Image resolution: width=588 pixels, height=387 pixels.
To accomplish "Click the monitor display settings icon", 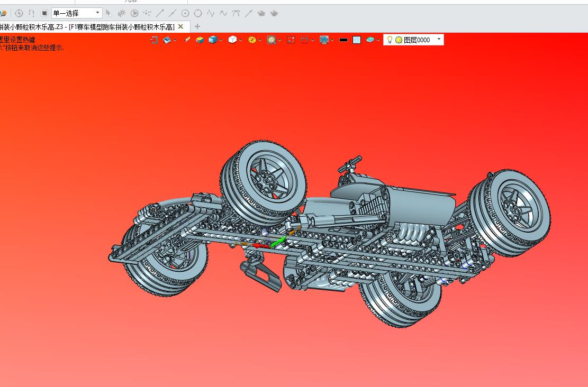I will click(324, 40).
